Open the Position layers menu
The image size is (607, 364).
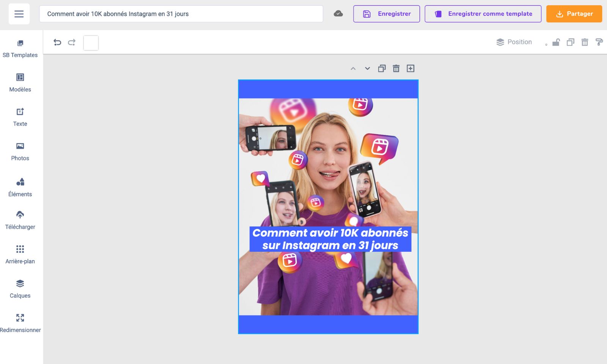(514, 42)
